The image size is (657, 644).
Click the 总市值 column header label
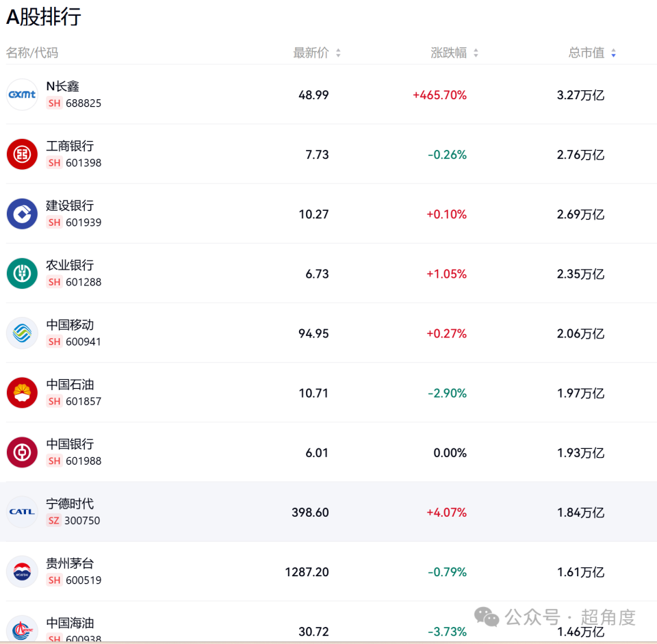pos(587,53)
